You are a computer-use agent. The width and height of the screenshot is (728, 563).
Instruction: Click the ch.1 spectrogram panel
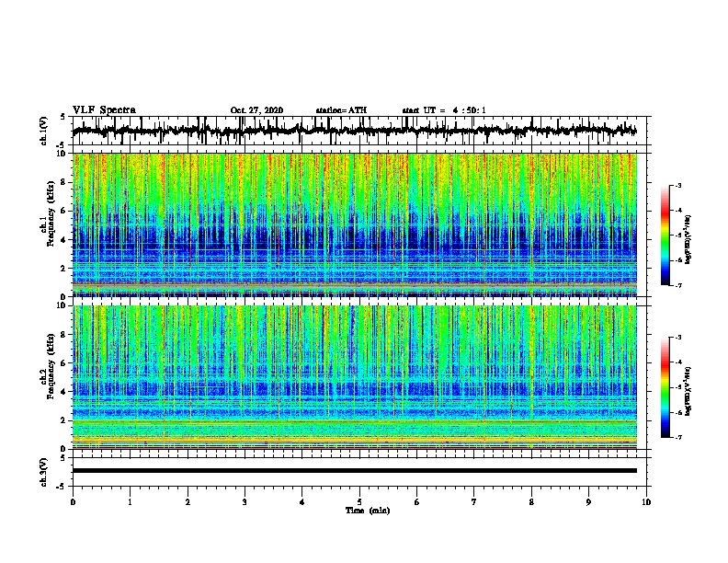point(355,224)
